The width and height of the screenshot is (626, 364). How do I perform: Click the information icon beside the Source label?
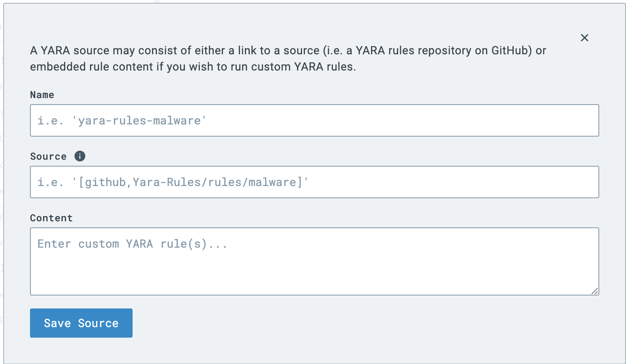80,156
